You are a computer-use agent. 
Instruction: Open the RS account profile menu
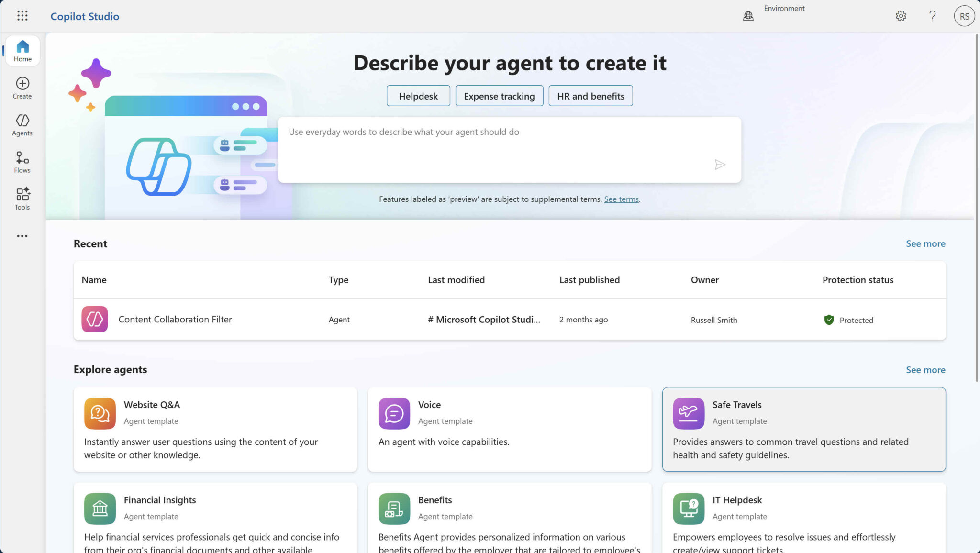(964, 16)
